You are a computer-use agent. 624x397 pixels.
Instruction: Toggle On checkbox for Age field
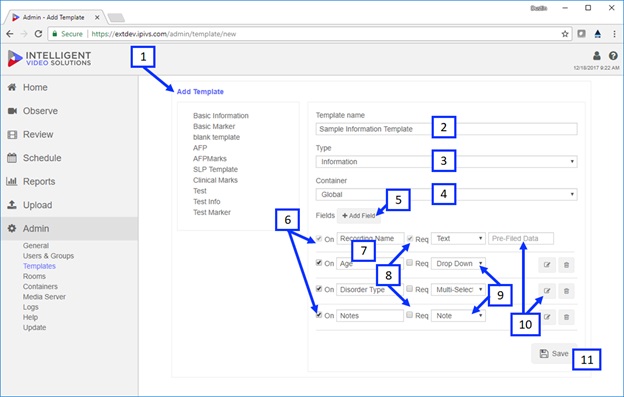point(319,263)
